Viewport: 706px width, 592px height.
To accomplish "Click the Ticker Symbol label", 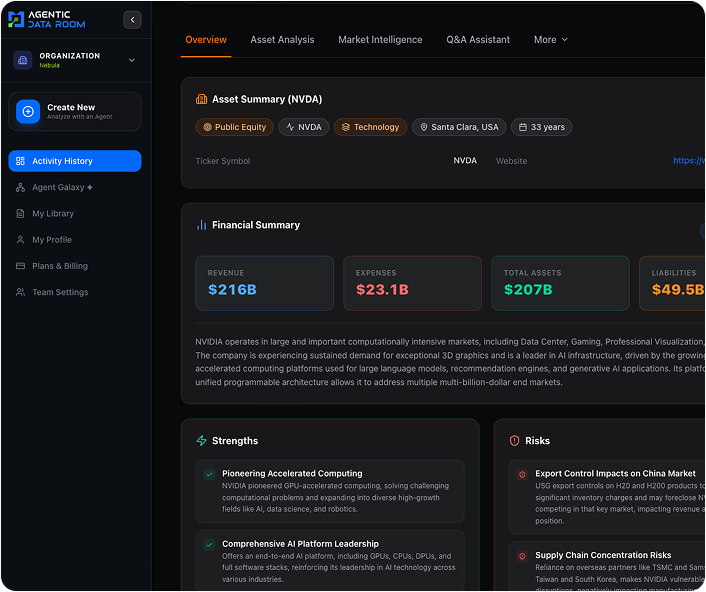I will pos(223,161).
